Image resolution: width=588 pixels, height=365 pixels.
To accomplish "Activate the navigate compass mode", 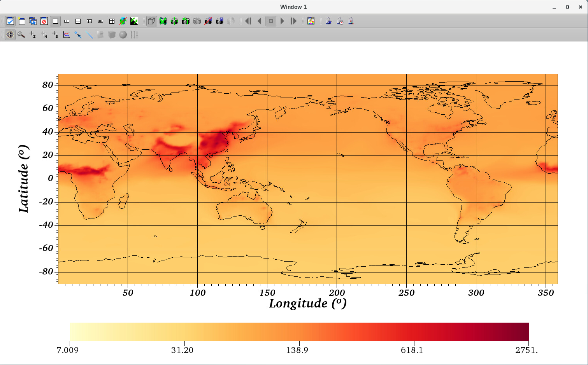I will click(x=10, y=35).
